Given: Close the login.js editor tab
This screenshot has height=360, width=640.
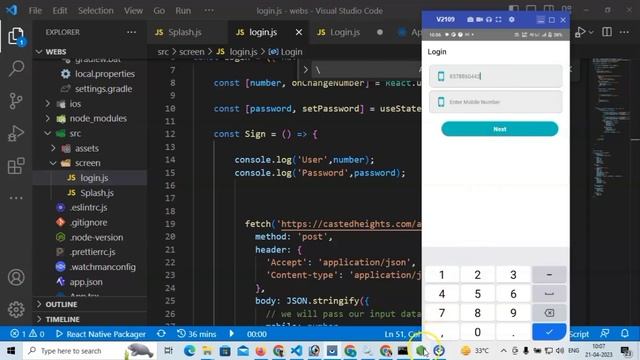Looking at the screenshot, I should coord(299,32).
